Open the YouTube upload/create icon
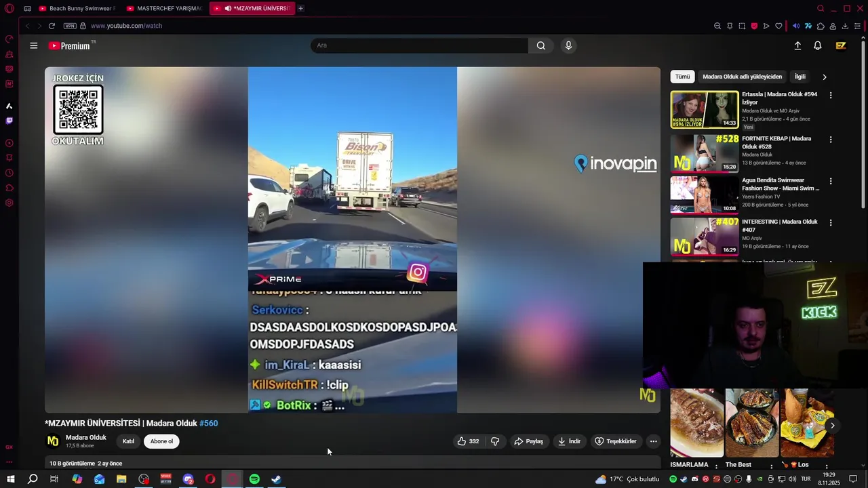 coord(797,45)
